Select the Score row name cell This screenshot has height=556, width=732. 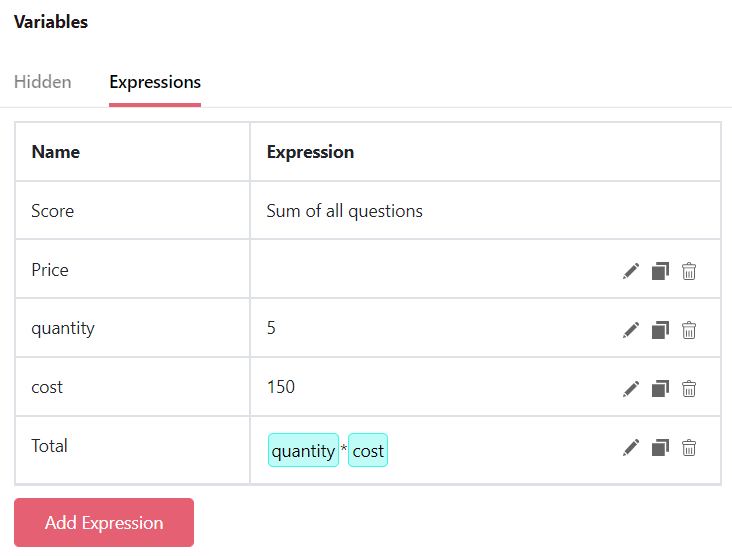click(x=133, y=211)
